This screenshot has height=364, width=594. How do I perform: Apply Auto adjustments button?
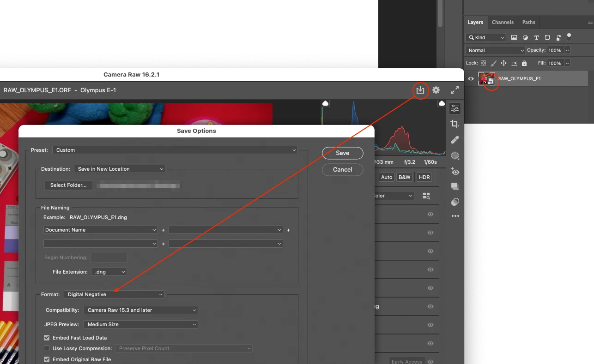coord(387,177)
